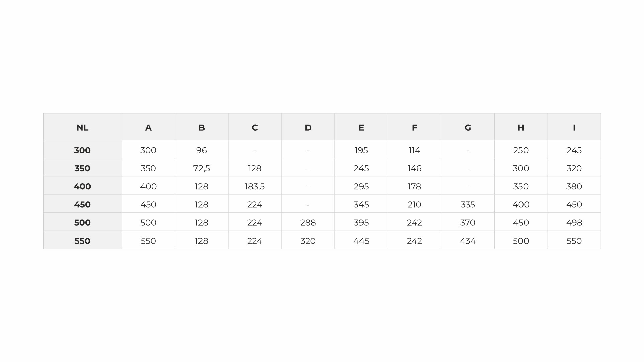
Task: Click the column header labeled G
Action: coord(468,128)
